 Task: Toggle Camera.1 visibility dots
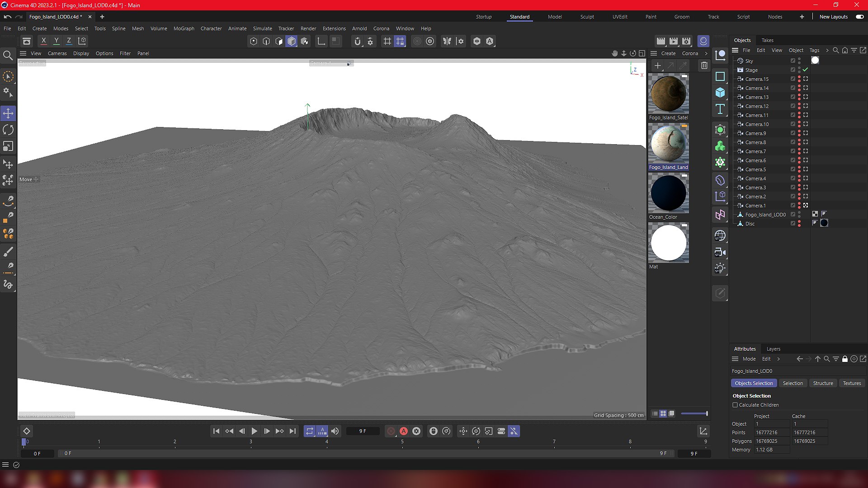pyautogui.click(x=799, y=206)
